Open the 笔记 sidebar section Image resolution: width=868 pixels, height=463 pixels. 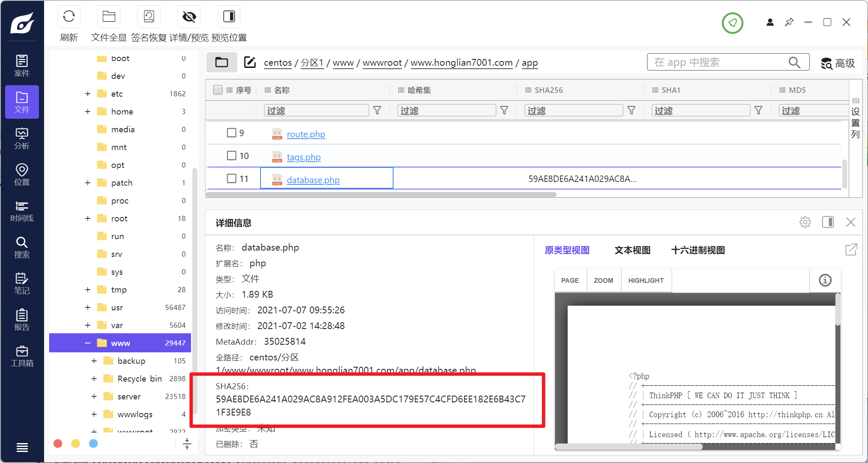[x=22, y=284]
